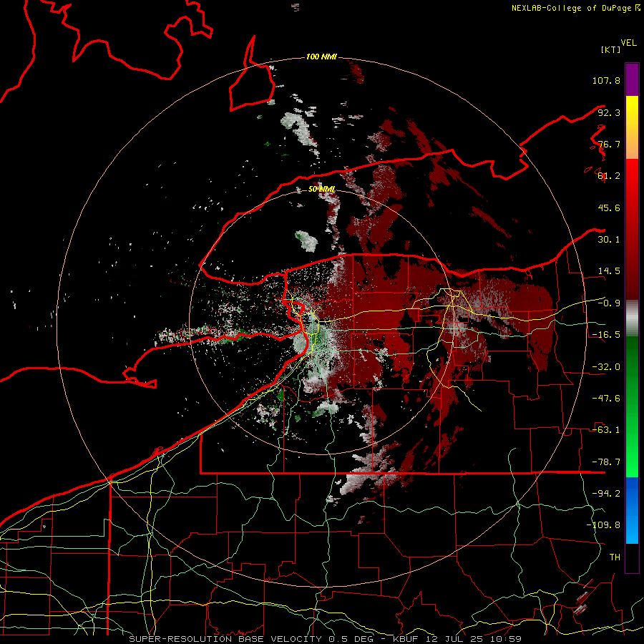Screen dimensions: 644x644
Task: Select the -0.9 scale value
Action: (609, 303)
